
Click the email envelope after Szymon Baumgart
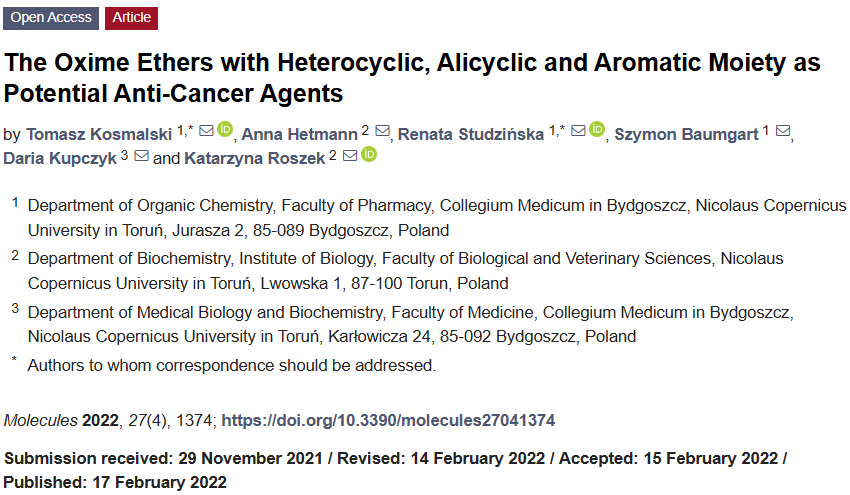[783, 131]
